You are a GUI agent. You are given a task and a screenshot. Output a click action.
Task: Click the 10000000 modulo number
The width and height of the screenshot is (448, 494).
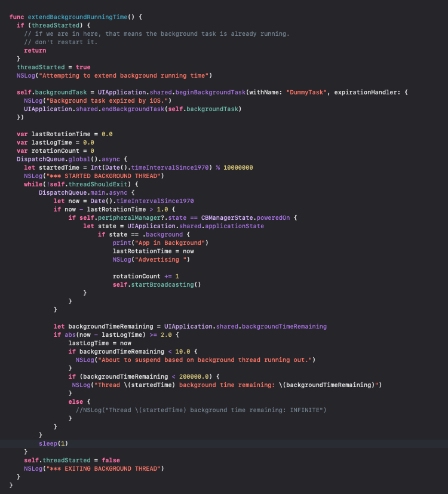[x=238, y=168]
